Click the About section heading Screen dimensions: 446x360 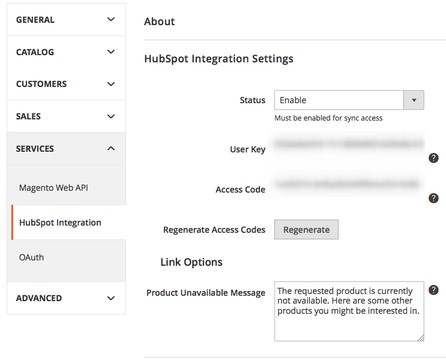coord(159,21)
